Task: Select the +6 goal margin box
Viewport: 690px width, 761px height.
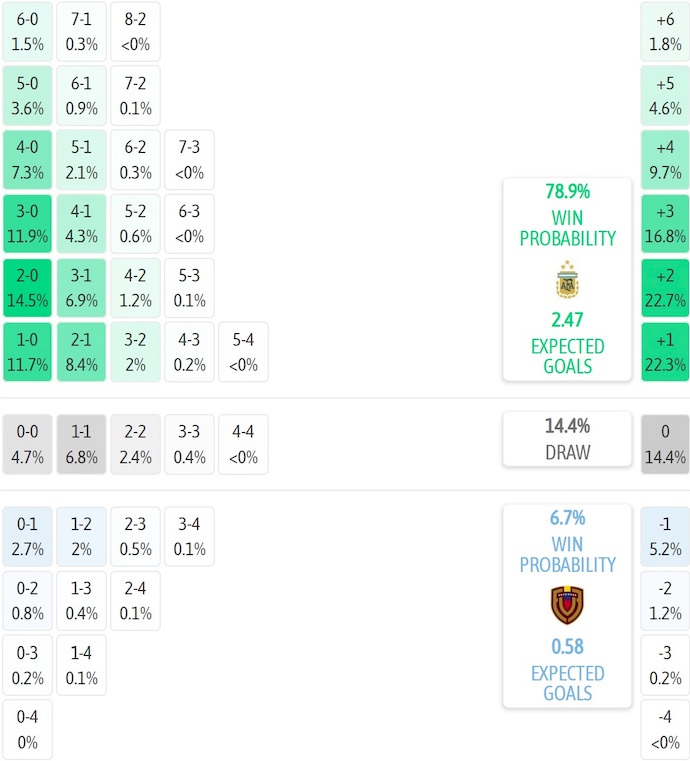Action: point(665,32)
